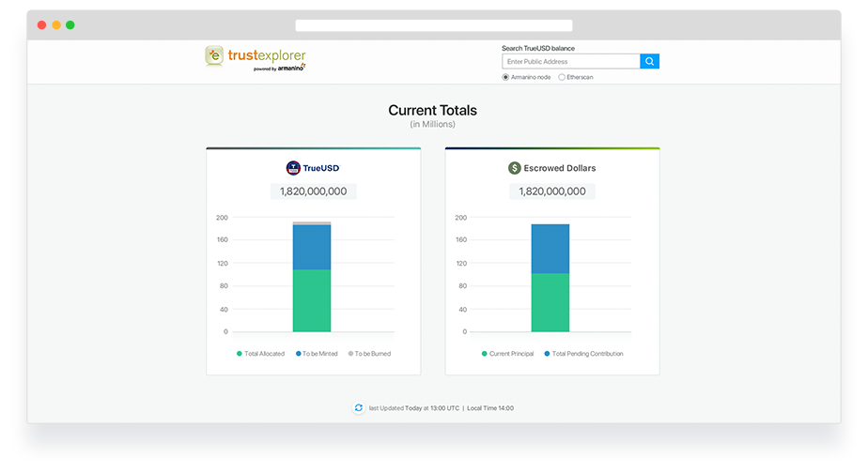Image resolution: width=868 pixels, height=474 pixels.
Task: Click the blue segment of Escrowed Dollars bar
Action: tap(550, 248)
